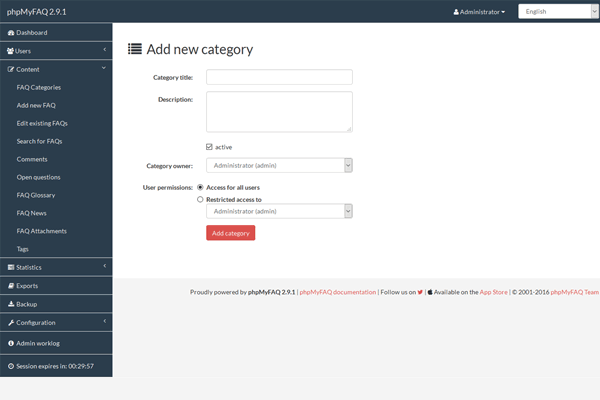600x400 pixels.
Task: Open phpMyFAQ documentation link
Action: point(338,292)
